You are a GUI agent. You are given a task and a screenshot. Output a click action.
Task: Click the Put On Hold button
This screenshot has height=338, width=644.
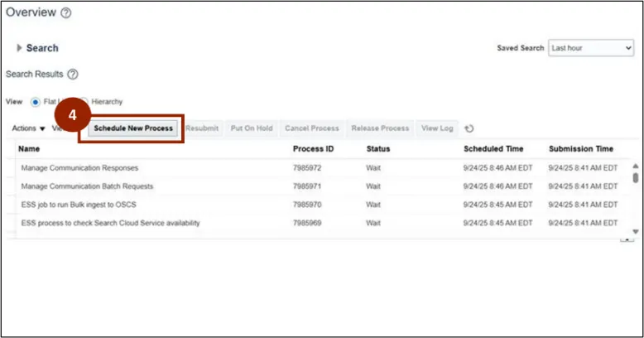pos(251,128)
